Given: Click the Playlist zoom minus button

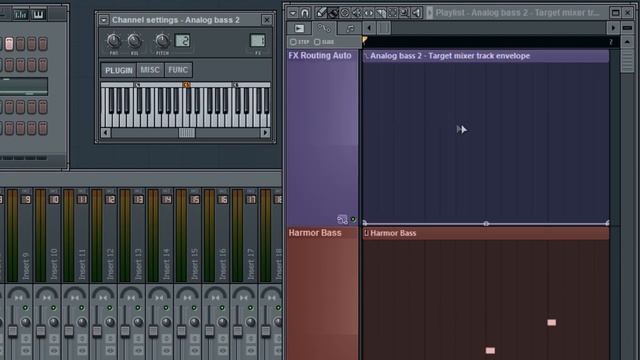Looking at the screenshot, I should (628, 28).
